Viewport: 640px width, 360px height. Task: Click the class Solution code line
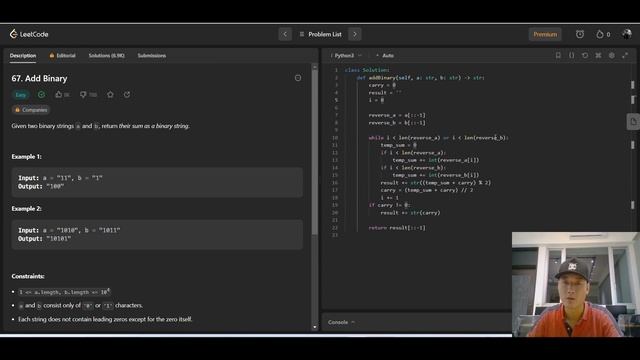(367, 70)
